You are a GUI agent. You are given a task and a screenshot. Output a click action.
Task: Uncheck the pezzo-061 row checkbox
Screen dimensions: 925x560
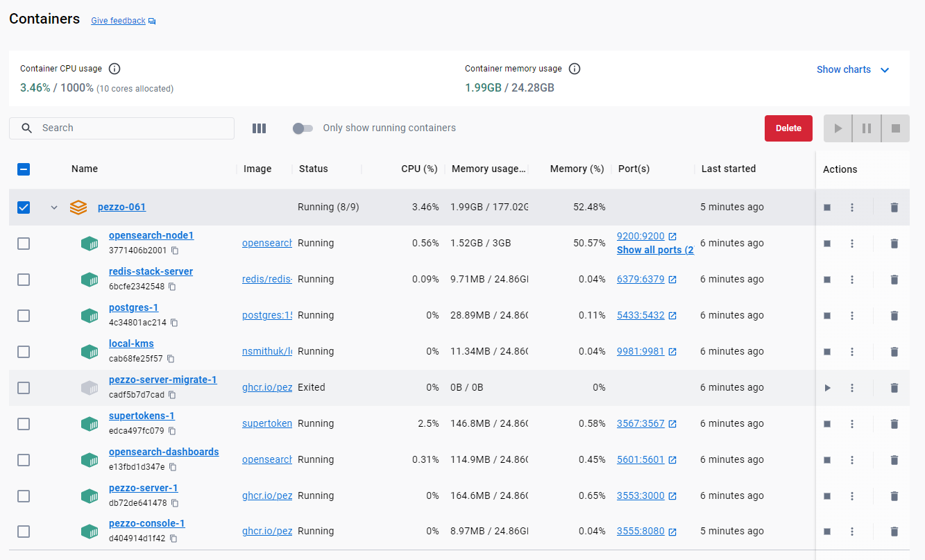point(23,207)
